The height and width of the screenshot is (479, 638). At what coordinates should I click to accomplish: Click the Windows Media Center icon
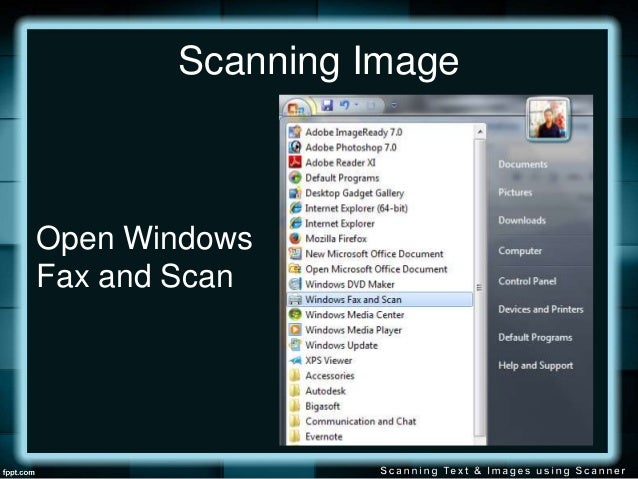[295, 314]
